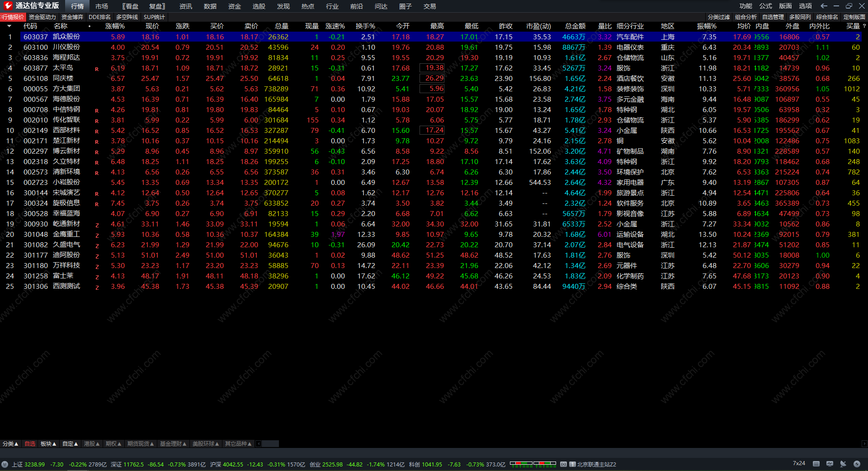868x471 pixels.
Task: Open the 市场 menu
Action: [102, 6]
